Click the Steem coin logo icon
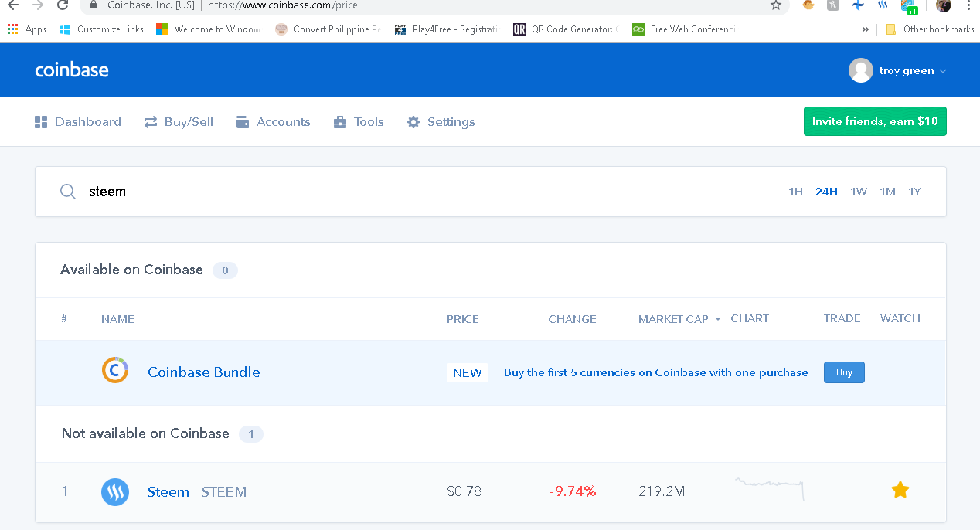 coord(115,491)
